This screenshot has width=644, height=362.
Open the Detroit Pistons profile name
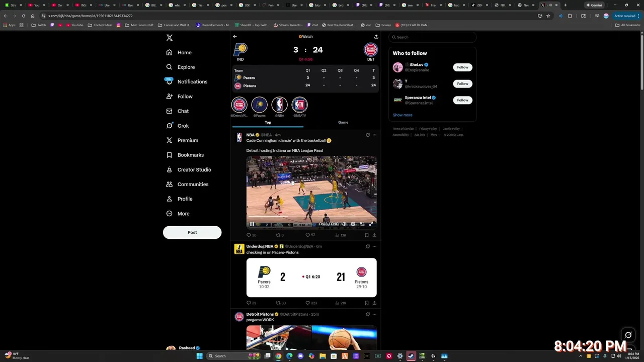pos(260,314)
